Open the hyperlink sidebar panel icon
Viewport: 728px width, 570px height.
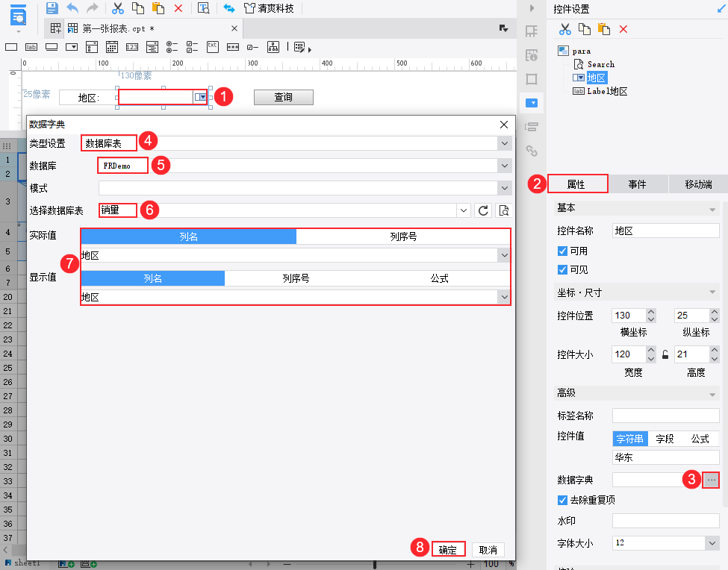click(532, 151)
